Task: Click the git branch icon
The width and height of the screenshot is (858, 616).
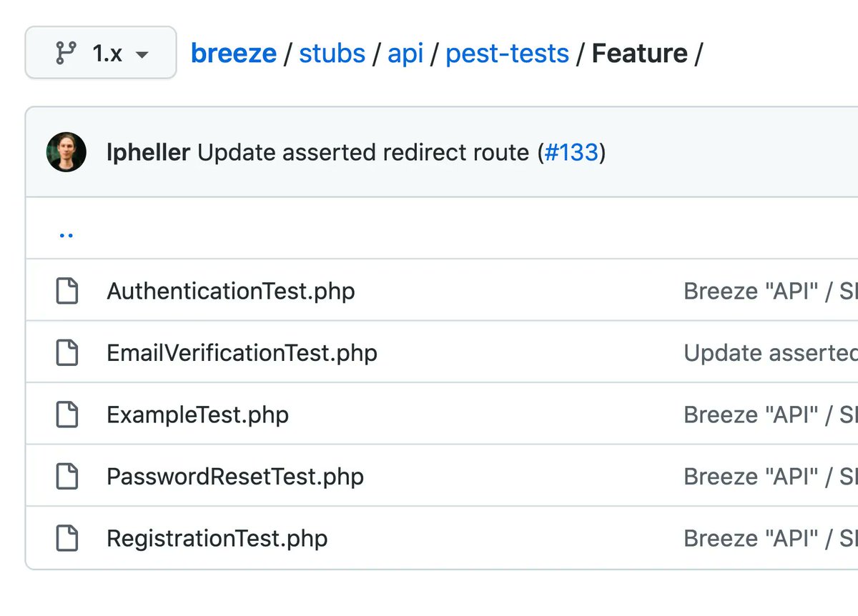Action: point(66,53)
